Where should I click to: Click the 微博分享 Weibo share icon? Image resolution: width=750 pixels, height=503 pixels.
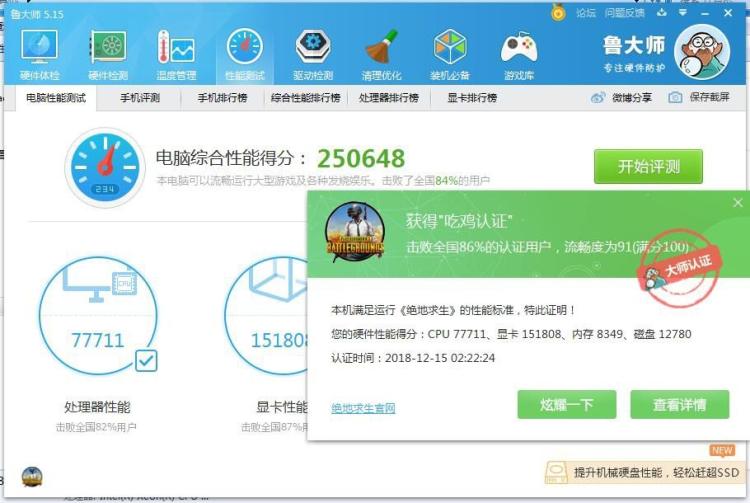(598, 98)
